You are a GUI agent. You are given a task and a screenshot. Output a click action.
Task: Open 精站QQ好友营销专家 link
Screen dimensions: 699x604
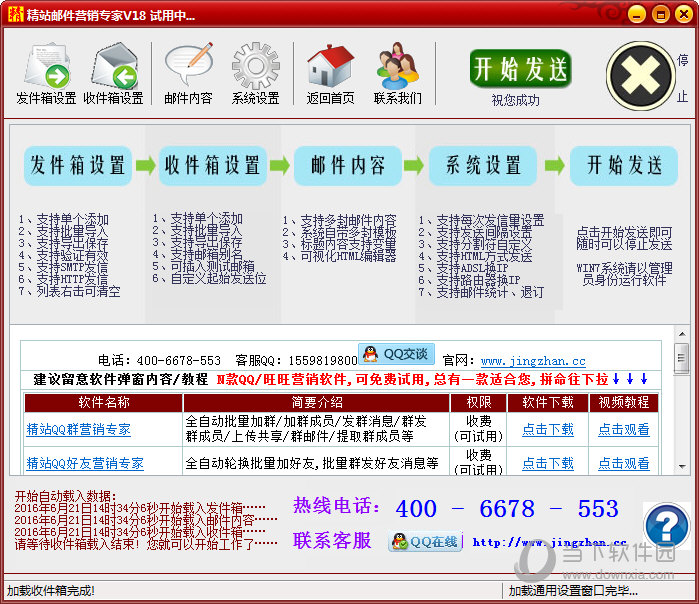85,463
